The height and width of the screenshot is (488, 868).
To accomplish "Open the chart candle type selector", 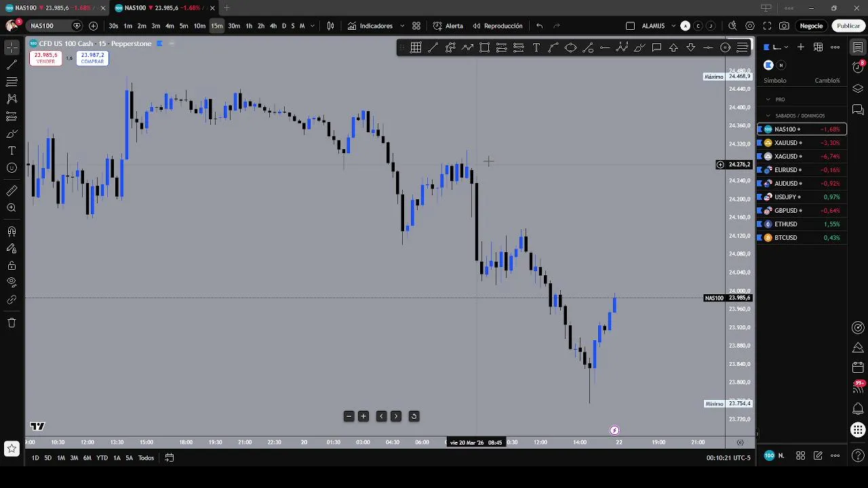I will (x=330, y=26).
